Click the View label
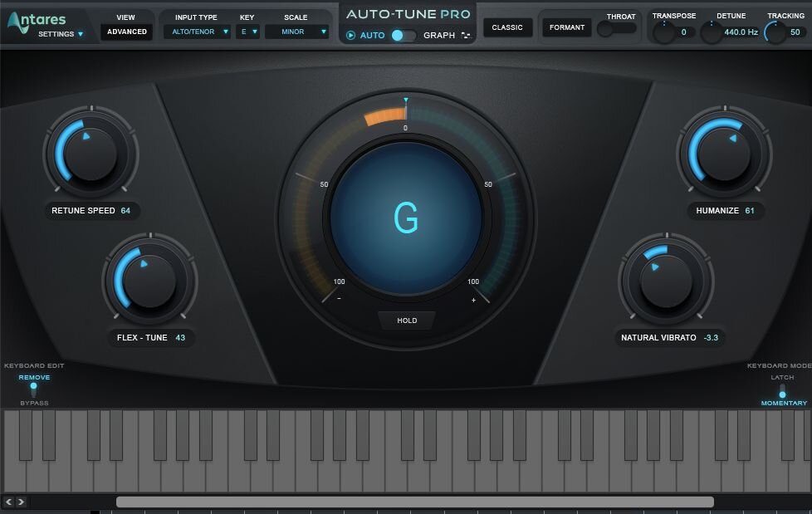812x514 pixels. (x=126, y=17)
